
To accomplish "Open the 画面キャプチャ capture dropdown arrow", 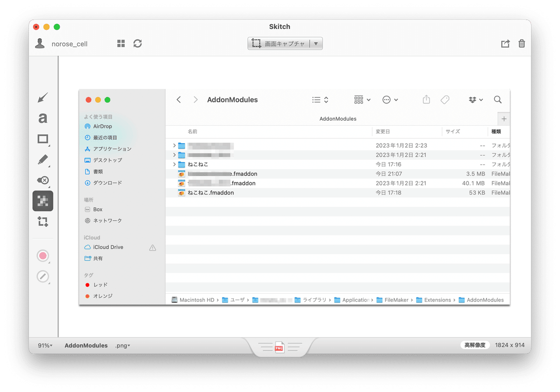I will 316,43.
